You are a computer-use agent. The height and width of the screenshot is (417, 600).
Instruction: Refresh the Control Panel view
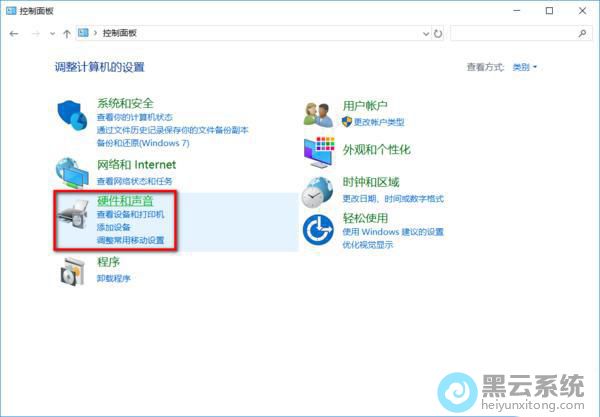438,33
